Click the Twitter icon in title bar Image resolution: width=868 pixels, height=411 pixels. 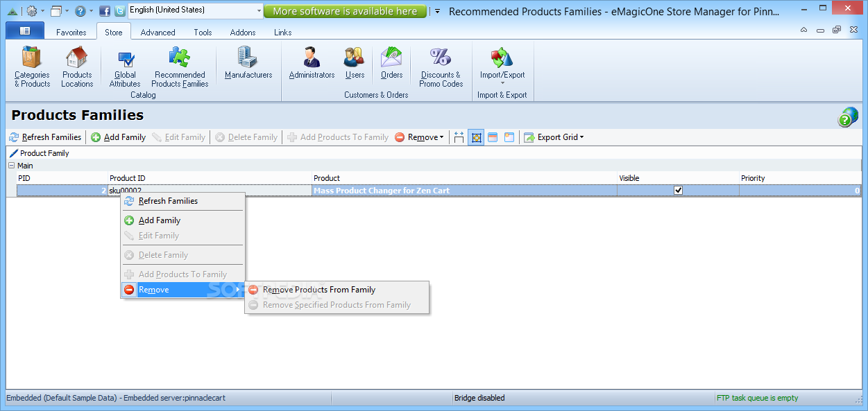(120, 11)
